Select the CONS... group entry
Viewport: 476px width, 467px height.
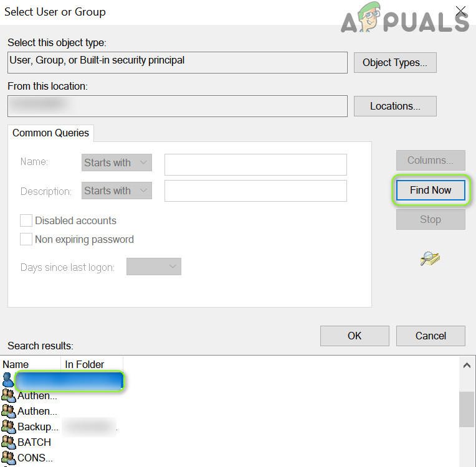(35, 458)
